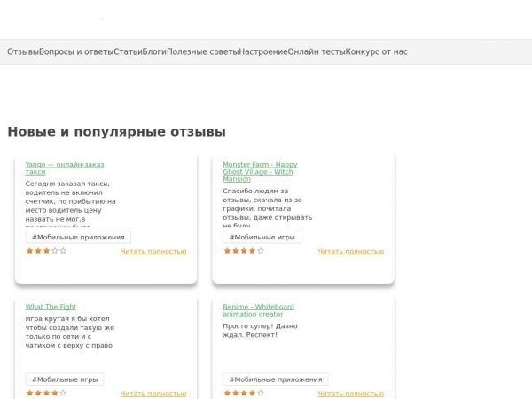Click the star rating on What The Fight card
Viewport: 532px width, 399px height.
pos(46,393)
